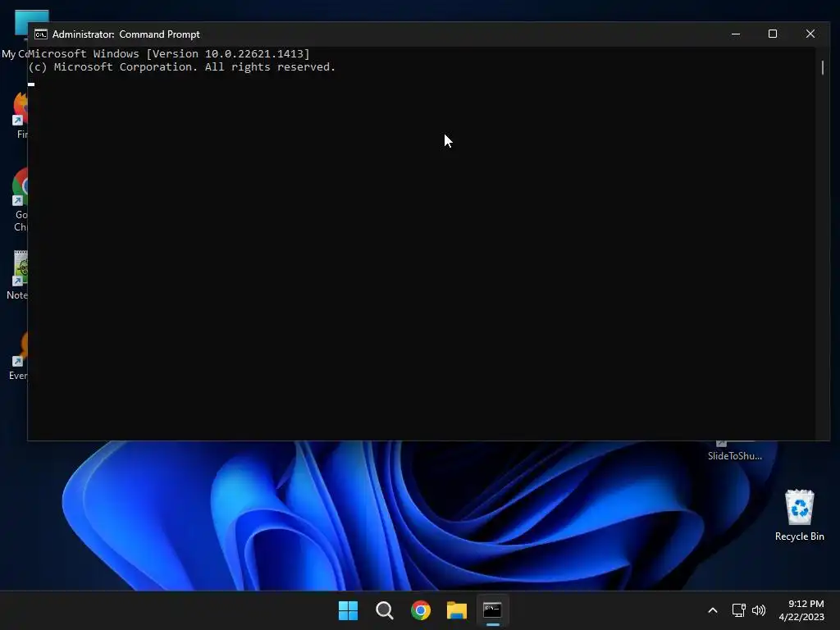
Task: Select partially hidden Notepad++ desktop shortcut
Action: pyautogui.click(x=17, y=276)
